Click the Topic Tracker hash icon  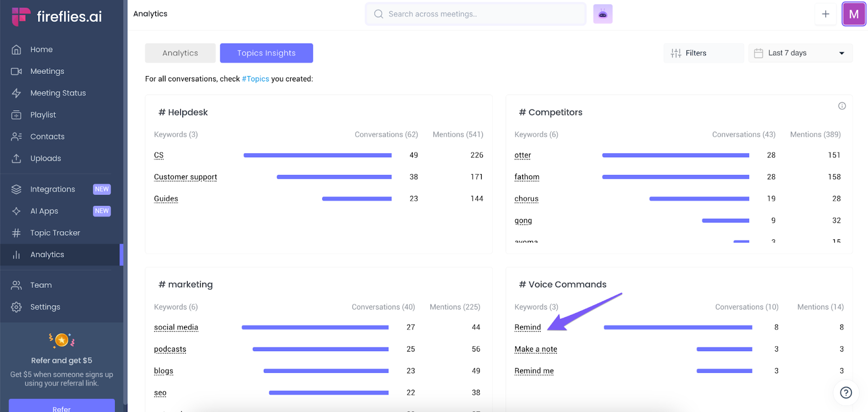tap(16, 233)
